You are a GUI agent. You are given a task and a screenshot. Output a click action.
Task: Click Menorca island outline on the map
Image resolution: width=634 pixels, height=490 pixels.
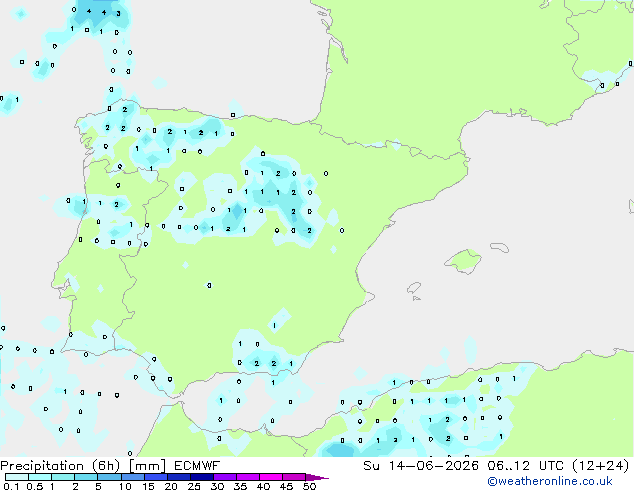click(499, 247)
